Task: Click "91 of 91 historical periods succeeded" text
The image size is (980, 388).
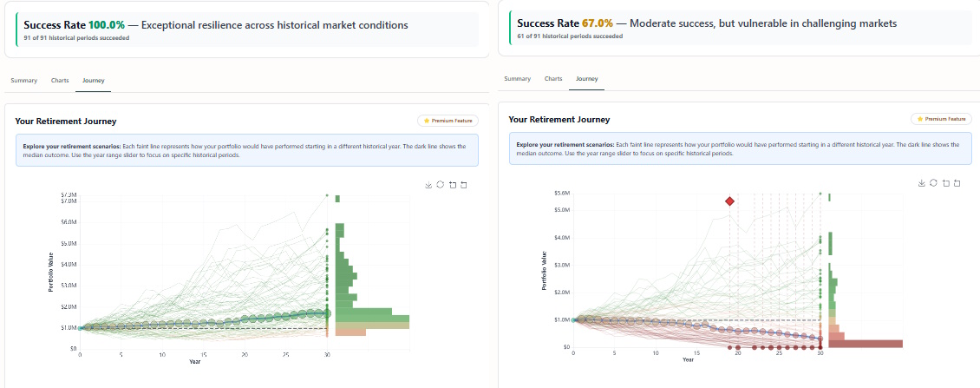Action: (76, 38)
